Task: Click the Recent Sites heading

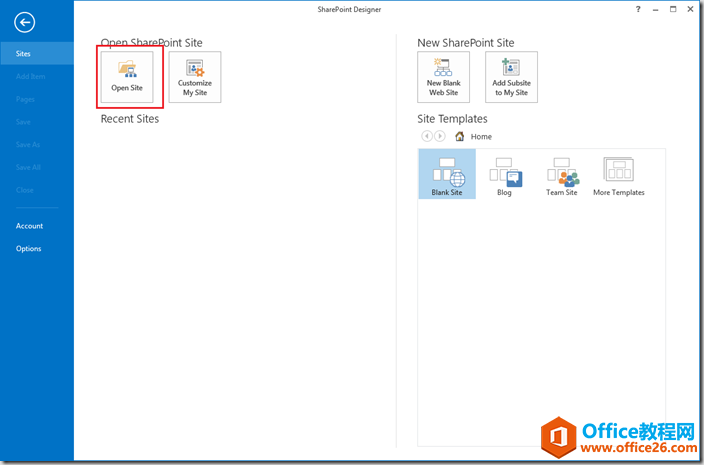Action: tap(130, 119)
